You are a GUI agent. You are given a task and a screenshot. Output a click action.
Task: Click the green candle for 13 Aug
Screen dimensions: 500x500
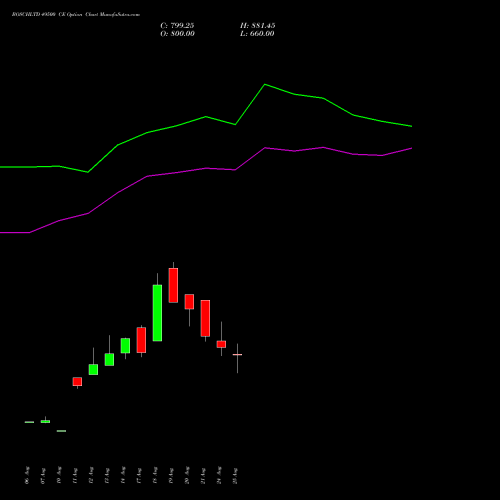pos(109,359)
